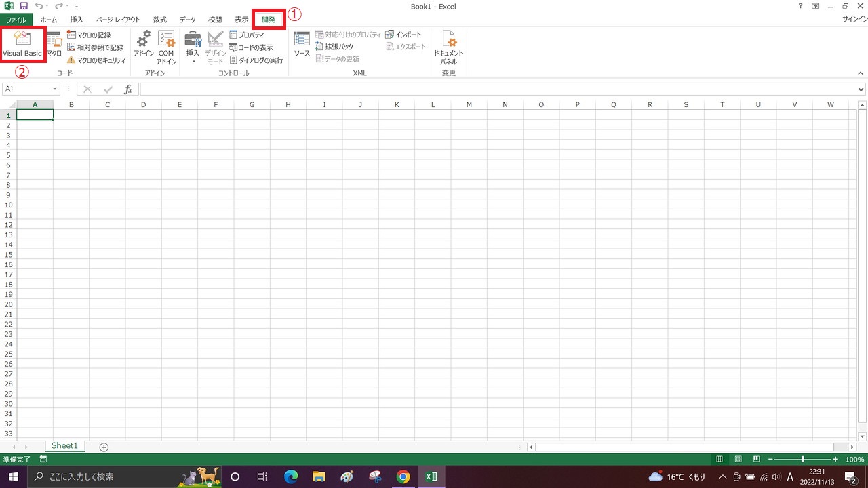This screenshot has width=868, height=488.
Task: Click コードの表示 view code
Action: [251, 47]
